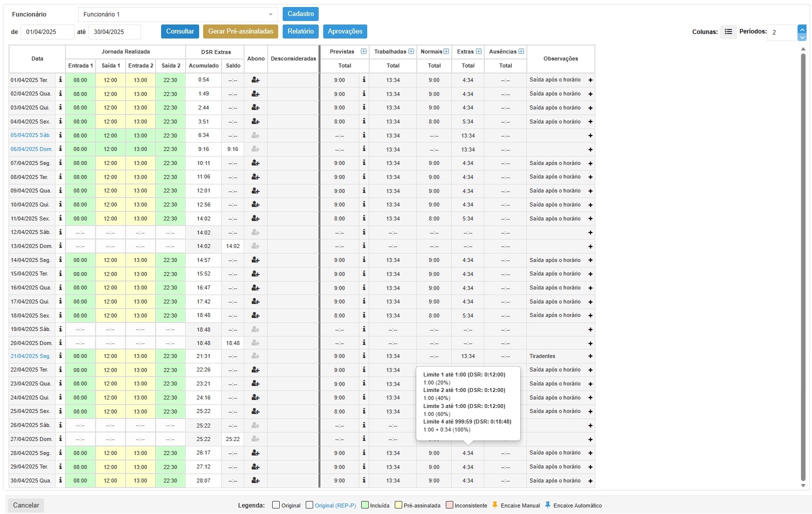Click previstas info icon on 20/04/2025 row

tap(364, 342)
